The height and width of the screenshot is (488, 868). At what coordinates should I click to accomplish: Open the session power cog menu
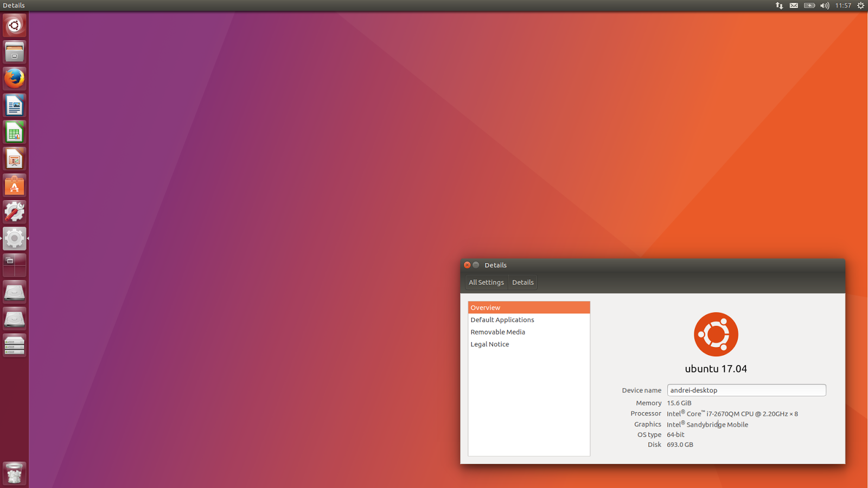pos(860,5)
